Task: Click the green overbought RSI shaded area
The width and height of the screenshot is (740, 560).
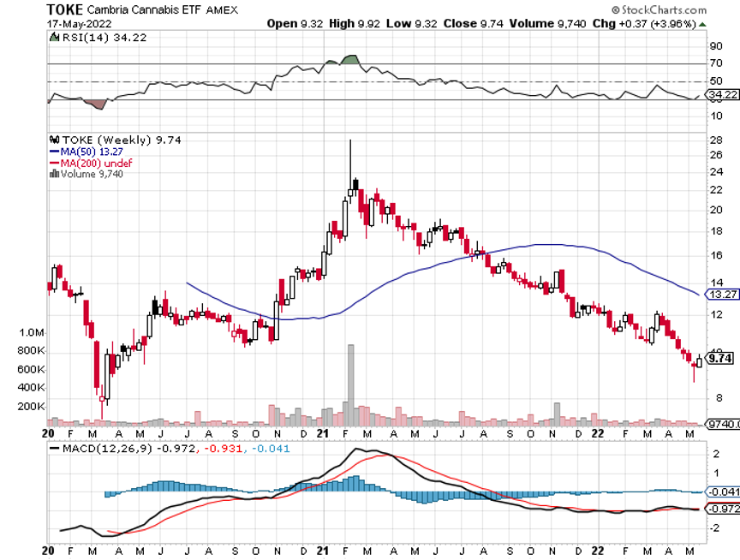Action: (349, 59)
